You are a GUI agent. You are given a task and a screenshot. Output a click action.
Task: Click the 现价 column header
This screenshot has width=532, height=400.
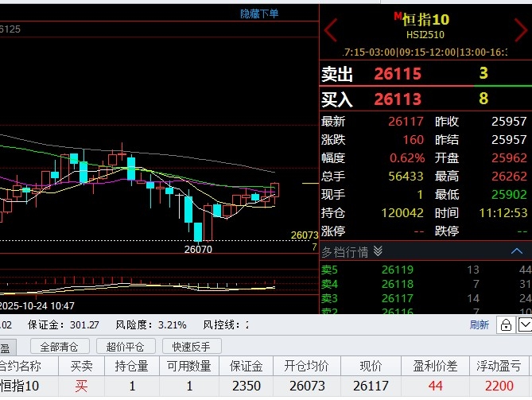tap(371, 366)
